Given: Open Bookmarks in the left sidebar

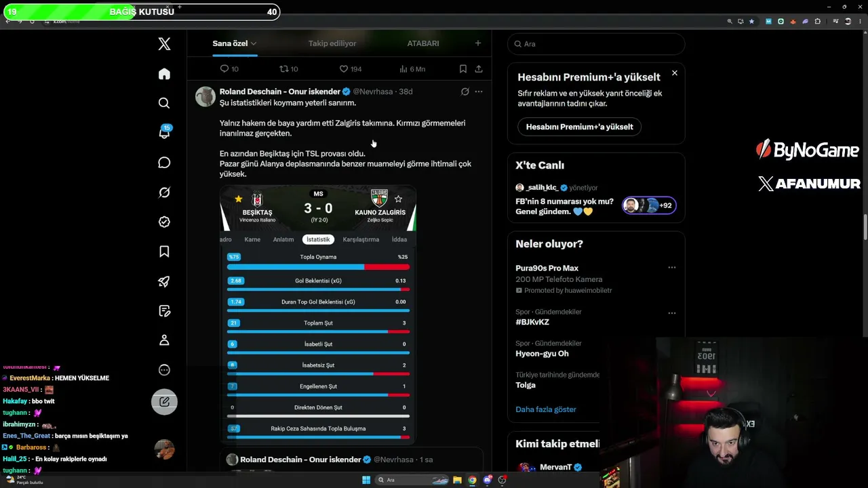Looking at the screenshot, I should pos(164,251).
